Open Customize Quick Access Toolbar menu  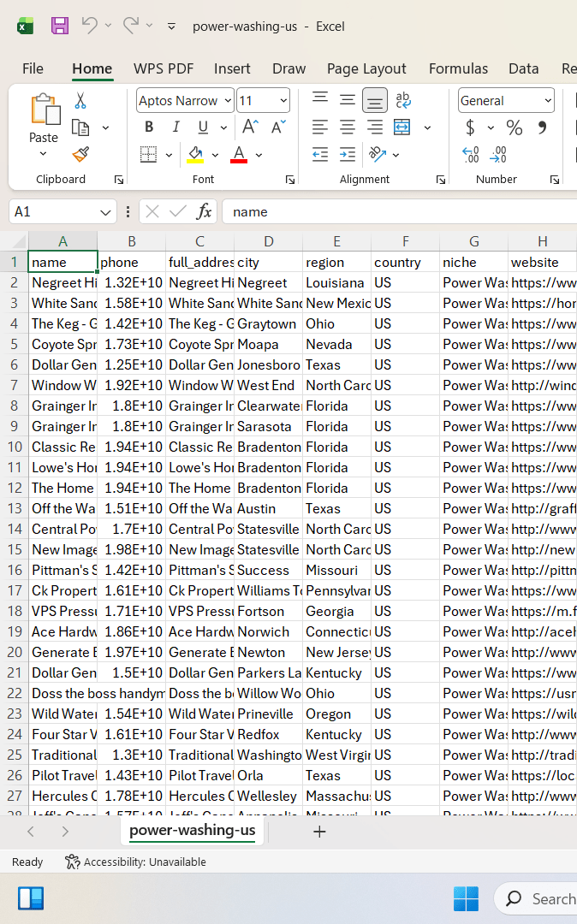click(171, 27)
